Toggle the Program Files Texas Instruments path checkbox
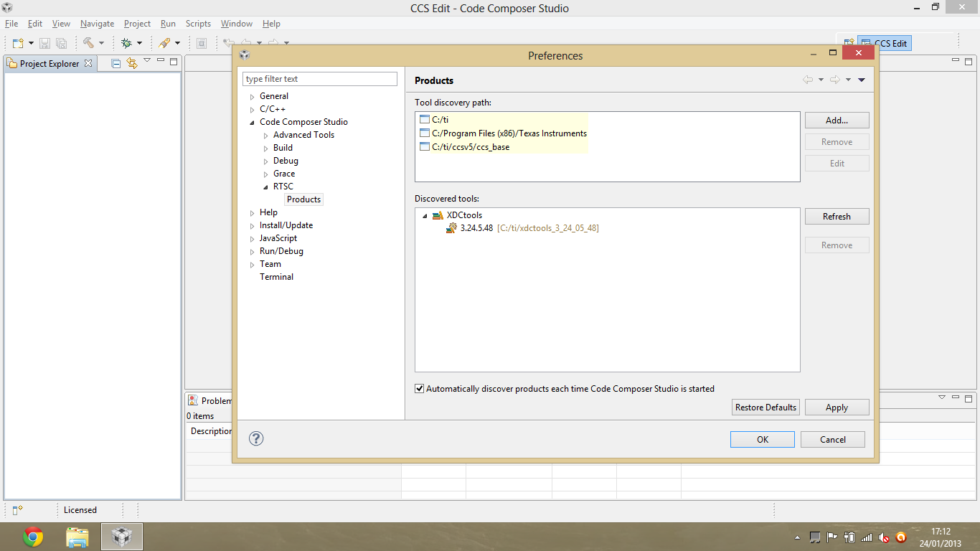 [x=424, y=133]
